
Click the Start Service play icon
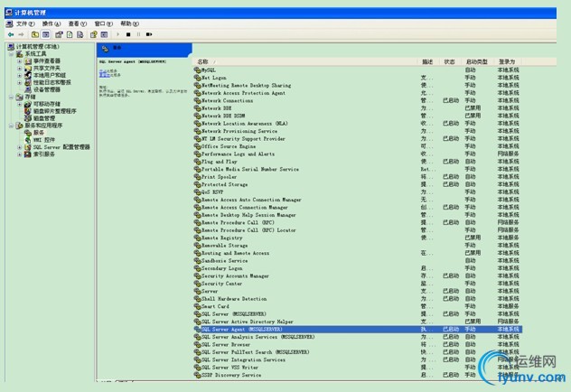117,34
